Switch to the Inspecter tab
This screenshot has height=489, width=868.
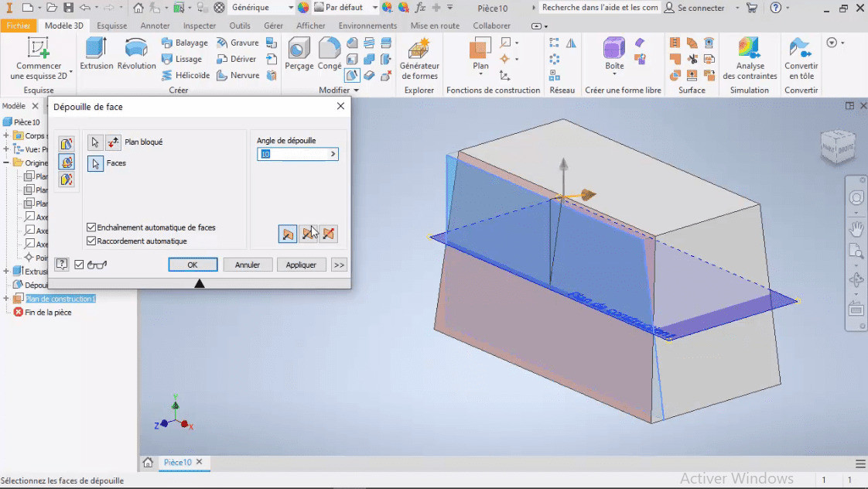pyautogui.click(x=200, y=26)
